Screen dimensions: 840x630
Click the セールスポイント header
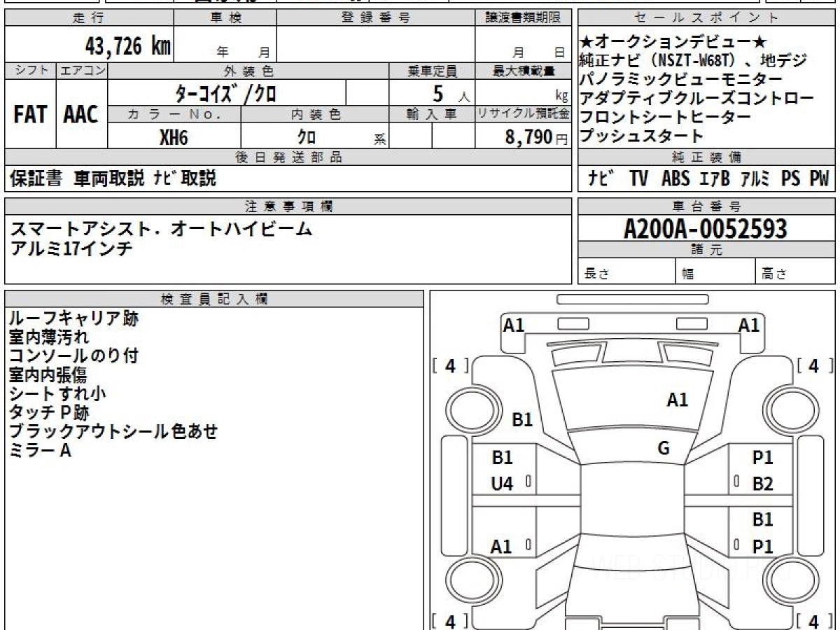[706, 18]
